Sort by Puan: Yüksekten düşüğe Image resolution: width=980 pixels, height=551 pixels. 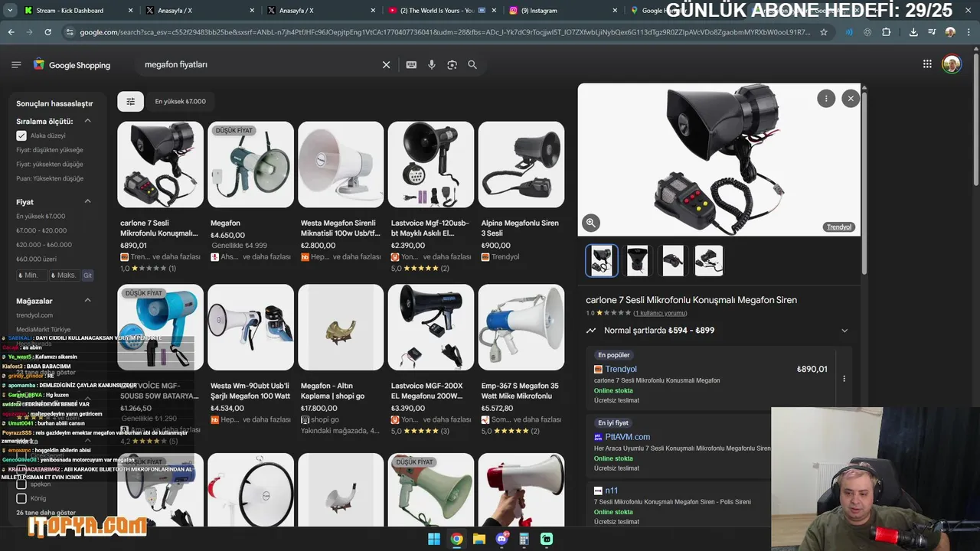point(50,178)
